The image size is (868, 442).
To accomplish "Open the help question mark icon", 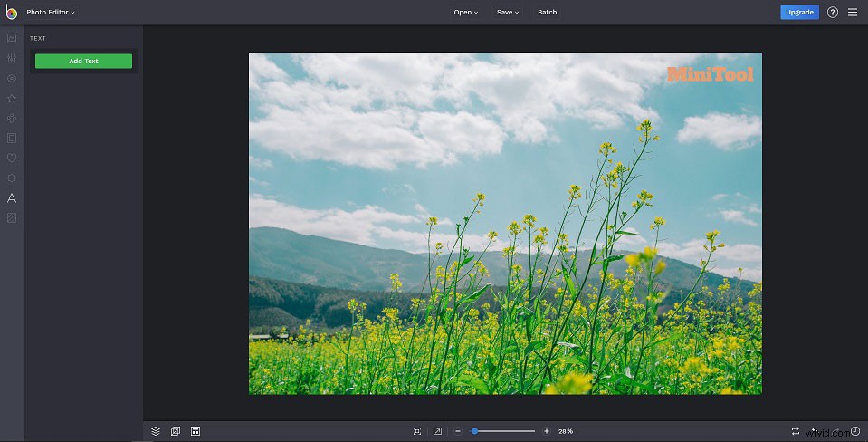I will pos(832,12).
